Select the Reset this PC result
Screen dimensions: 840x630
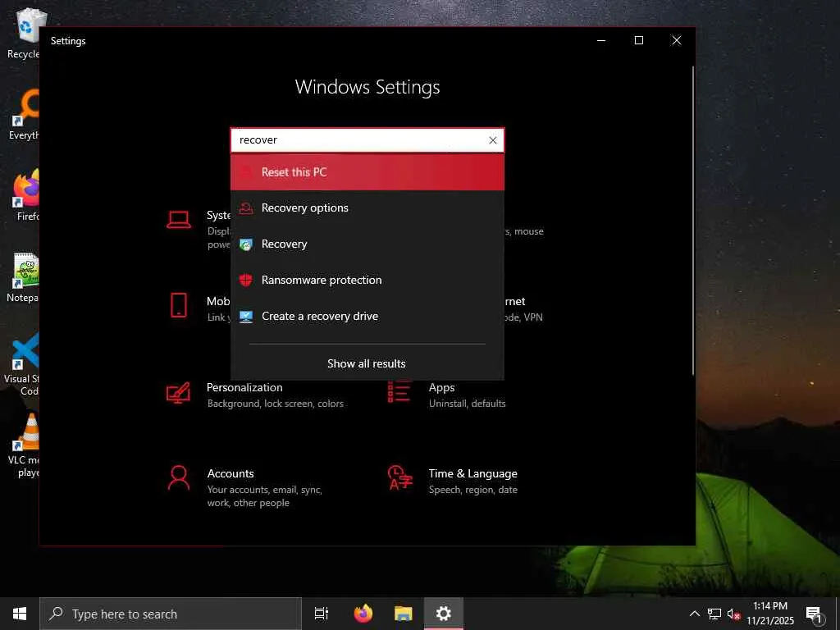click(x=367, y=172)
